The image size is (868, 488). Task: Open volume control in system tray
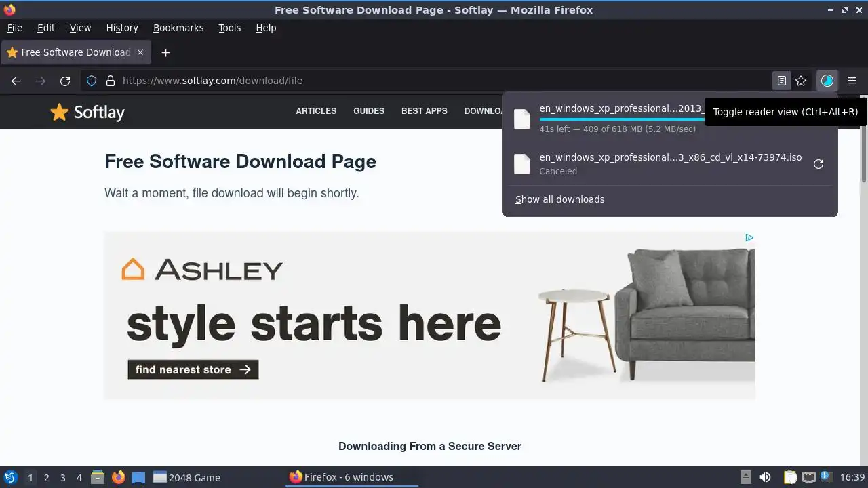(765, 477)
